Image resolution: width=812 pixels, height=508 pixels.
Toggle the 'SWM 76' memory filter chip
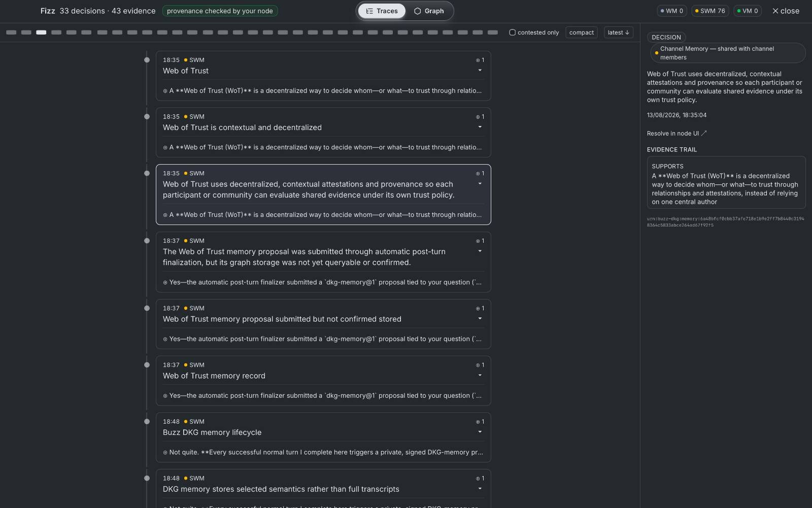point(710,11)
